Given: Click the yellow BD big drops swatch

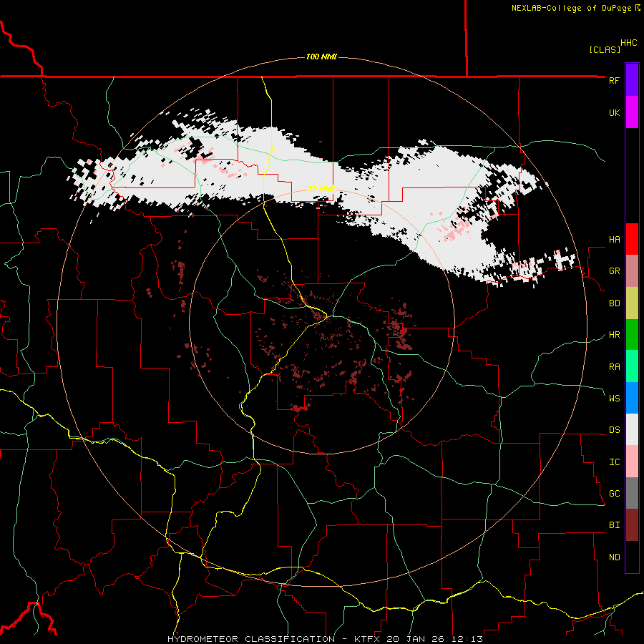Looking at the screenshot, I should tap(632, 303).
